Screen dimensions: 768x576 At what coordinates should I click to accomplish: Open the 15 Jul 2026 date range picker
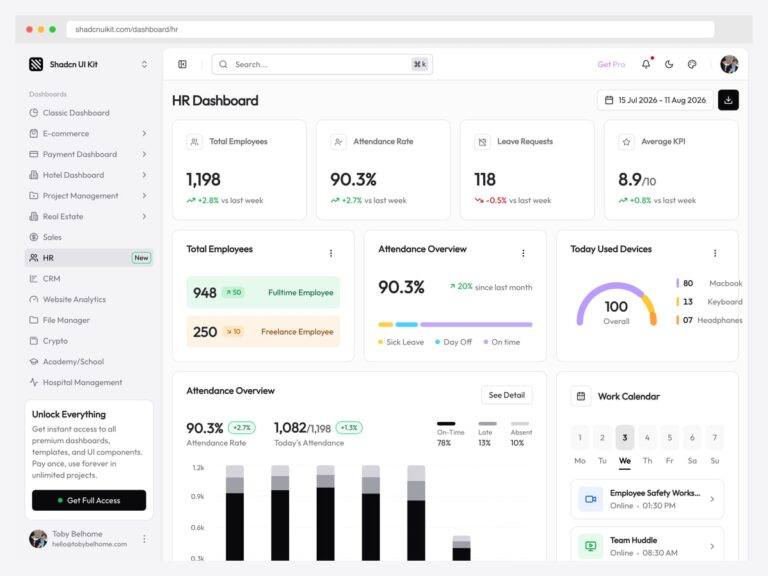point(655,100)
